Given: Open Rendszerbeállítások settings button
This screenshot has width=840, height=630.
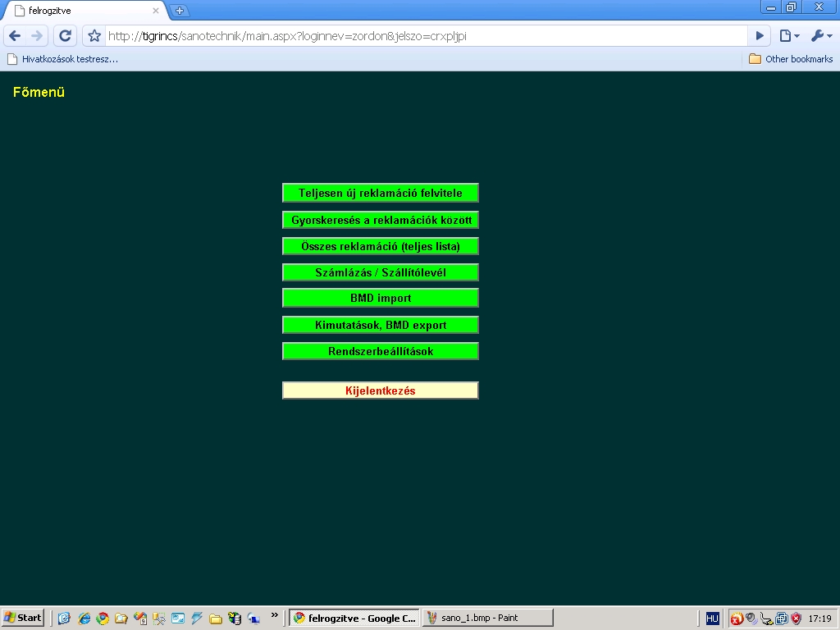Looking at the screenshot, I should (x=381, y=351).
